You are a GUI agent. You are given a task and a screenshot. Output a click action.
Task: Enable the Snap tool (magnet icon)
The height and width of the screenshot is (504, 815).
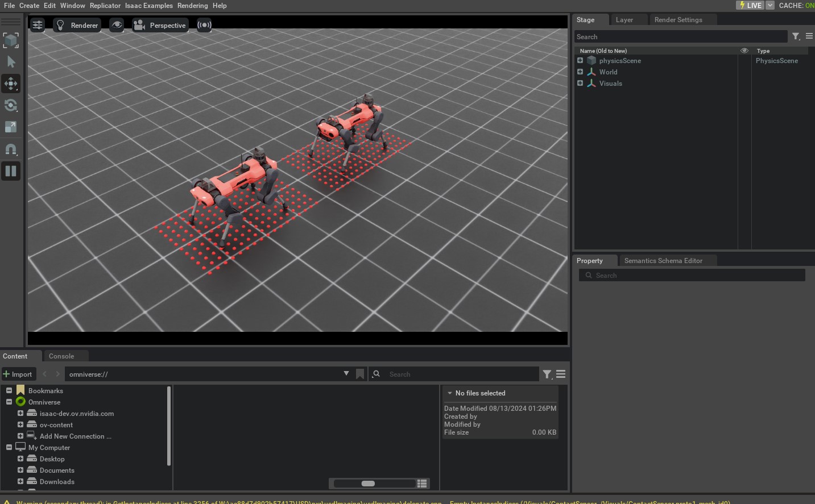click(11, 149)
